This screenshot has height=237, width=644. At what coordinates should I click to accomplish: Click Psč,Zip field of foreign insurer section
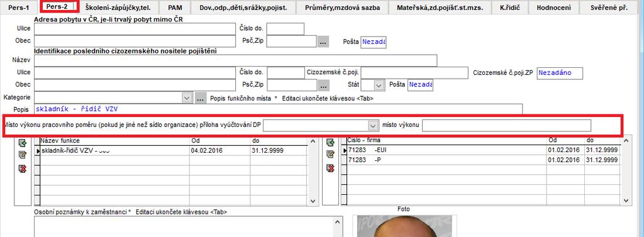coord(292,85)
